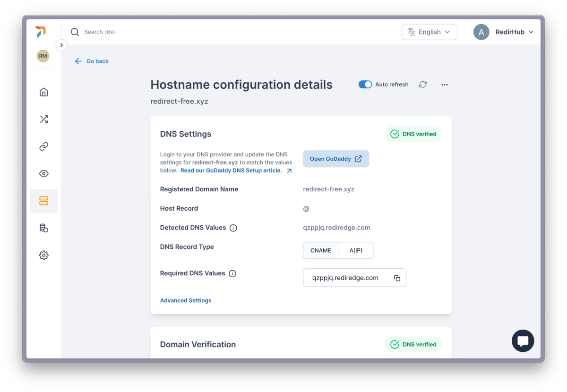The image size is (567, 392).
Task: Open the Redirects shuffle icon in sidebar
Action: (43, 119)
